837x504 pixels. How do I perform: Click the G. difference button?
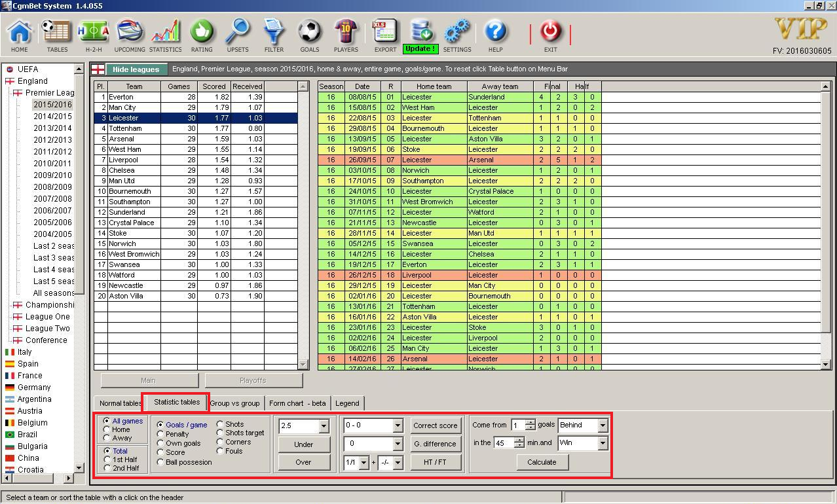click(436, 444)
